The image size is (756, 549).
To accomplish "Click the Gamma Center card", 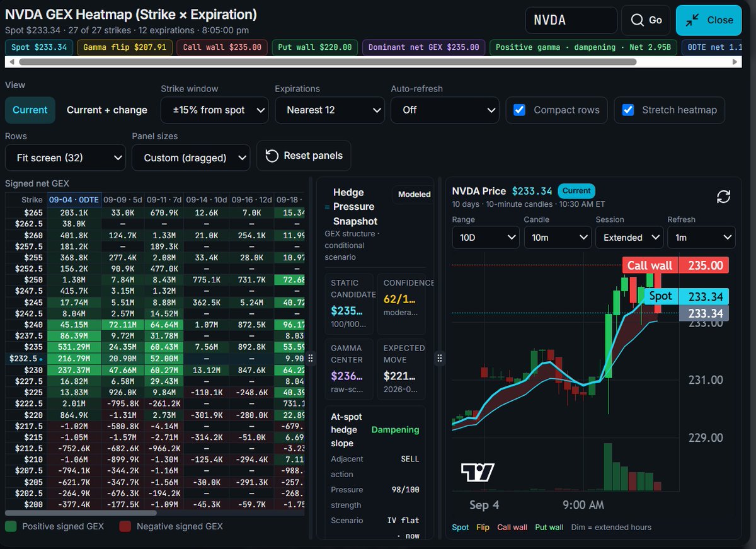I will 349,369.
